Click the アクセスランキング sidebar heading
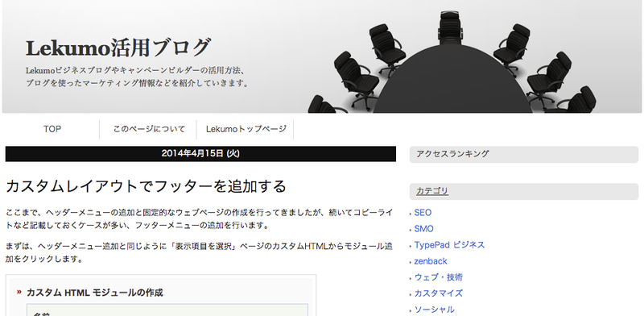This screenshot has height=316, width=644. click(x=524, y=154)
